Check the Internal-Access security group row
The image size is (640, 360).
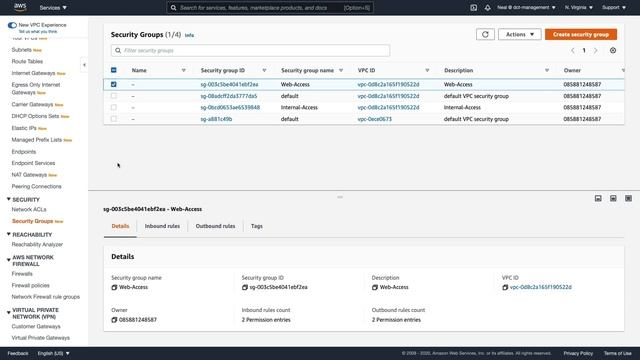pos(113,107)
